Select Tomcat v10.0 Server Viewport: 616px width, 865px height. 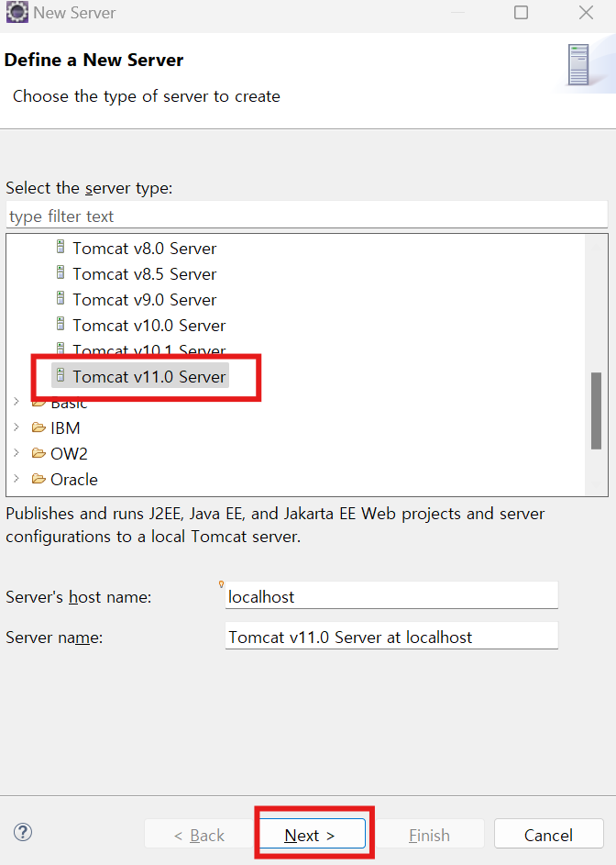[x=148, y=326]
